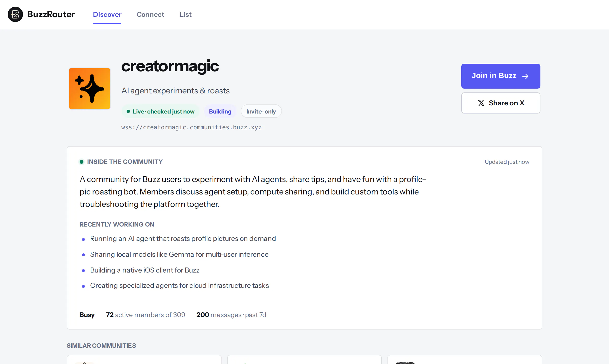The height and width of the screenshot is (364, 609).
Task: Click 'Running an AI agent that roasts profile pictures'
Action: [x=183, y=239]
